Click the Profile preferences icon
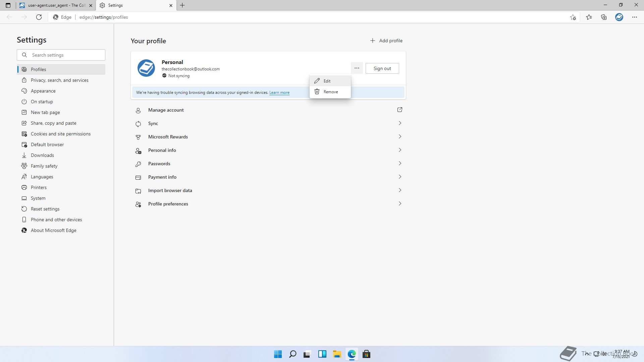 138,204
